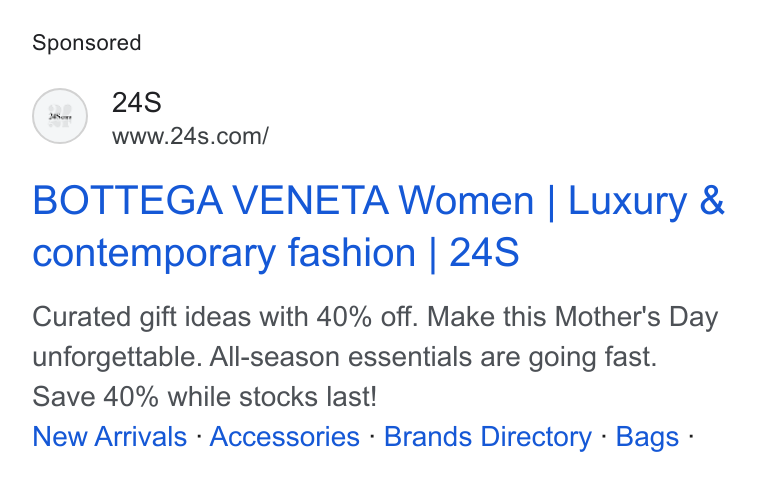This screenshot has width=760, height=480.
Task: Click the circular 24S logo icon
Action: 60,116
